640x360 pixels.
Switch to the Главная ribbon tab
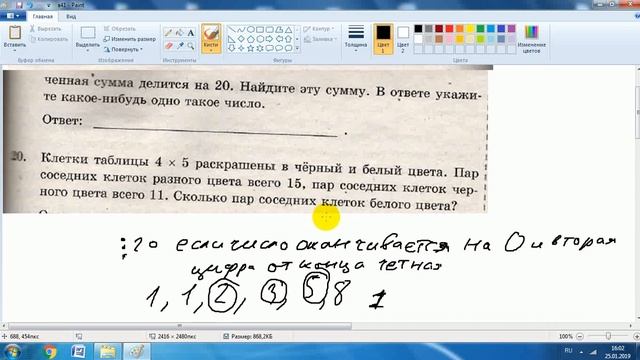click(42, 17)
